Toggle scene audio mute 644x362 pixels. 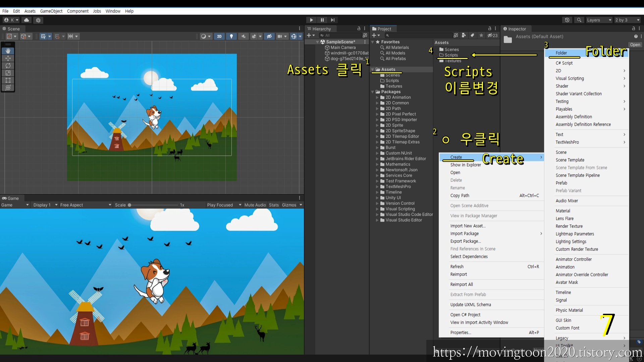pos(244,37)
